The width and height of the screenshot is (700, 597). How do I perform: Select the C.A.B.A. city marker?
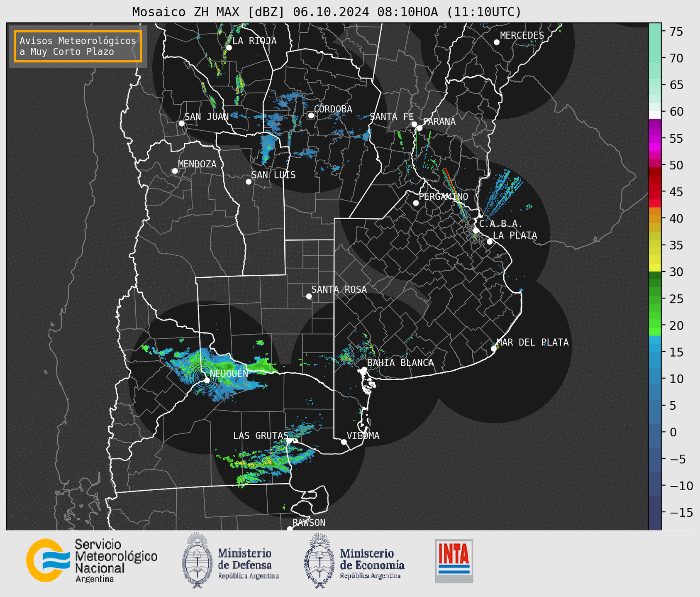coord(476,230)
